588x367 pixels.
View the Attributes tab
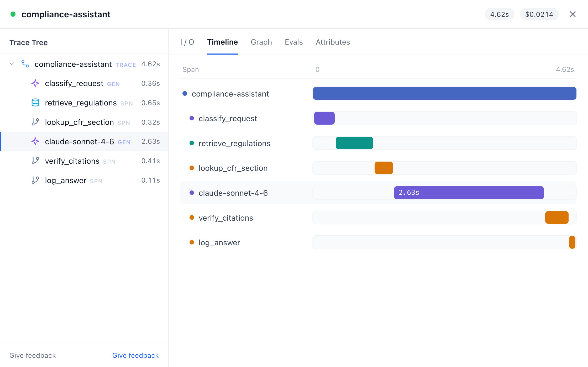pos(333,42)
